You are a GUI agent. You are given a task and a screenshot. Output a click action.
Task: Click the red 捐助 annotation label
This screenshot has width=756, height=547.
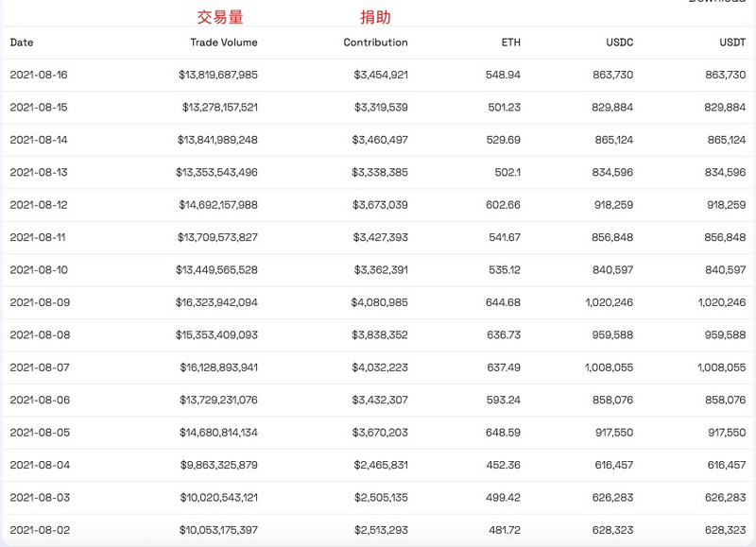pyautogui.click(x=375, y=17)
